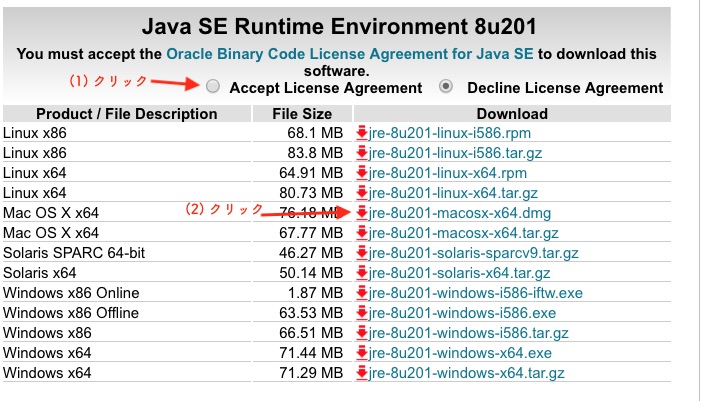Download jre-8u201-macosx-x64.dmg link
722x401 pixels.
coord(460,213)
